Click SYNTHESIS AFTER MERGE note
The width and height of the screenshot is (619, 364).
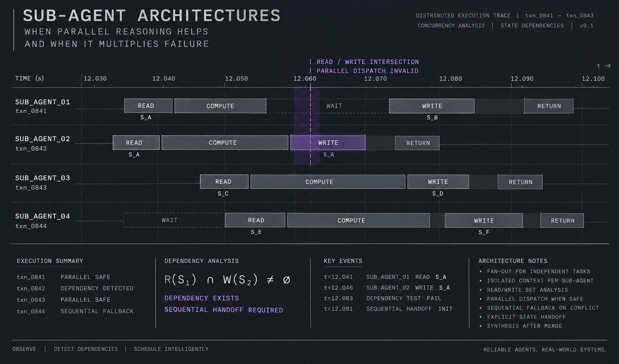[x=524, y=326]
